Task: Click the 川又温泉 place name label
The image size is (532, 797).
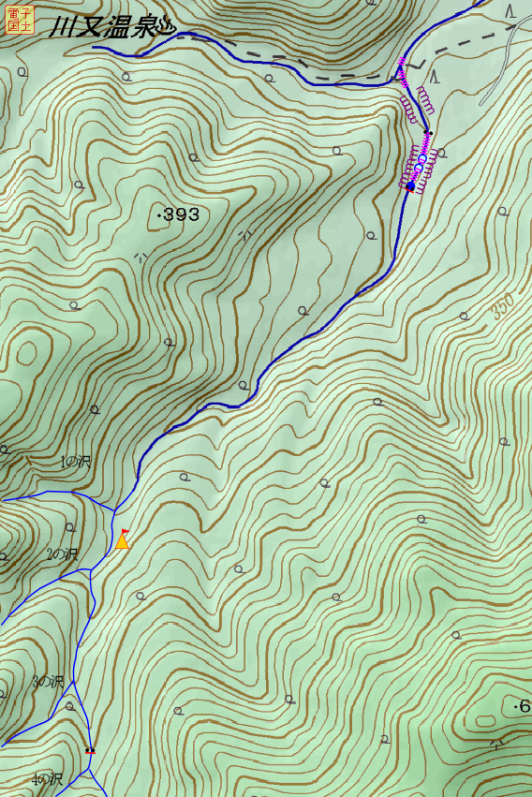Action: point(103,27)
